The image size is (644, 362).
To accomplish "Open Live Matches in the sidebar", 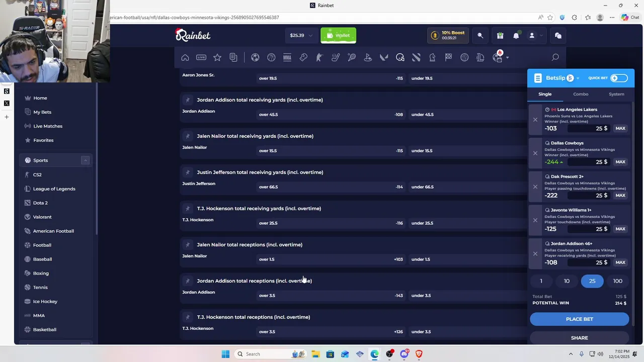I will [48, 126].
